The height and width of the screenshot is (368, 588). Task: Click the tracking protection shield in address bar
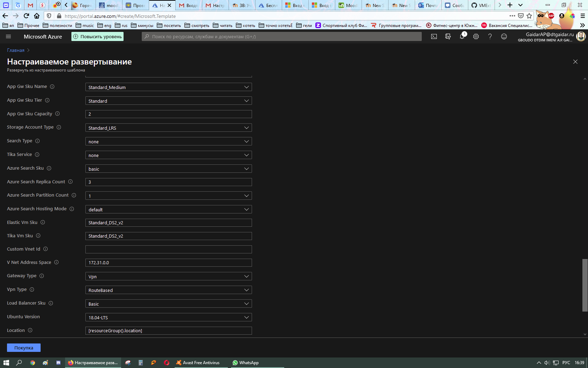click(x=49, y=16)
